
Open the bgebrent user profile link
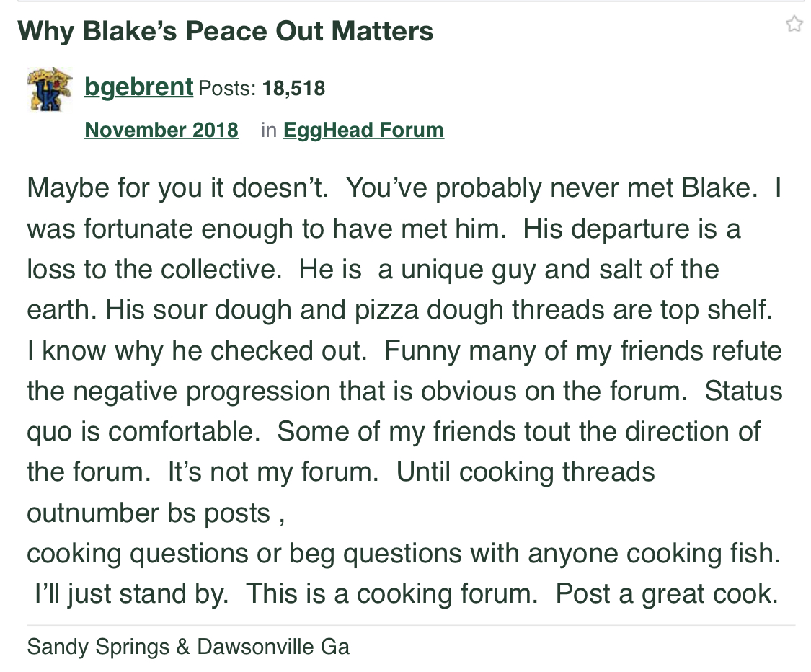click(x=138, y=88)
